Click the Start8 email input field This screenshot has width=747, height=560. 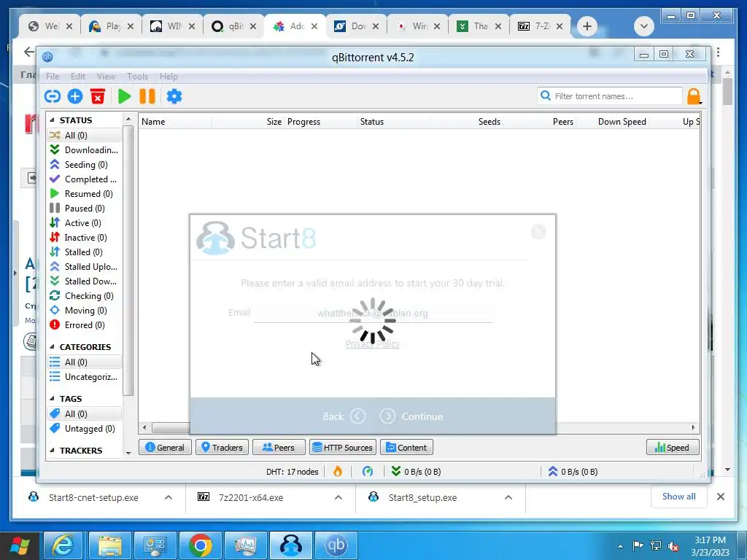pyautogui.click(x=373, y=314)
